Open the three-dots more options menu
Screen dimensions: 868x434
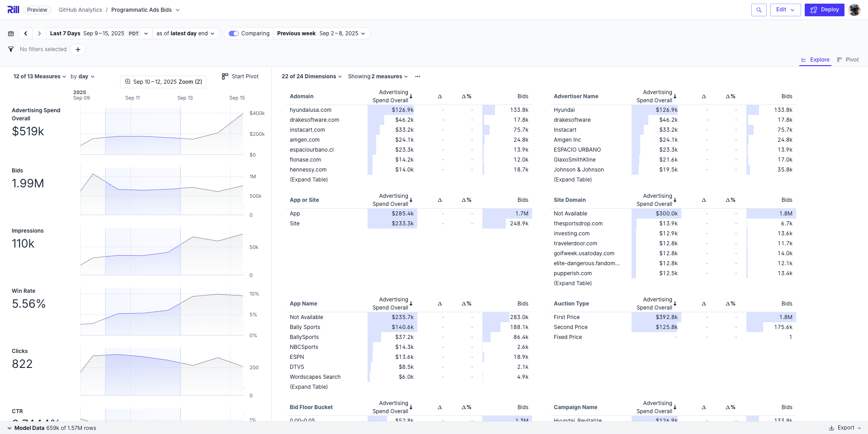418,76
